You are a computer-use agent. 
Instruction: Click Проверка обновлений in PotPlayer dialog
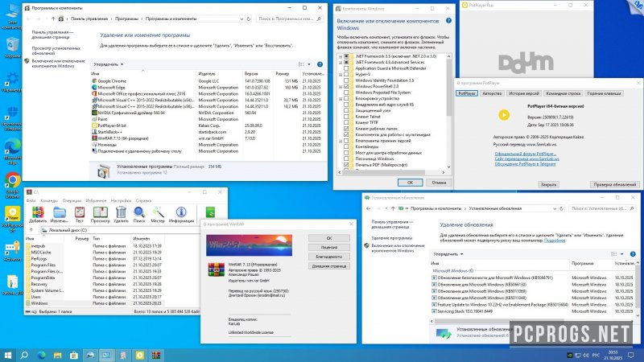click(x=614, y=185)
